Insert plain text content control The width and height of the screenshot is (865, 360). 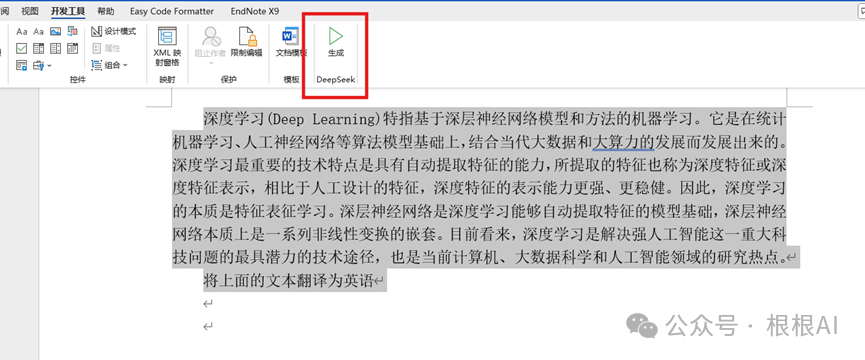pos(38,31)
